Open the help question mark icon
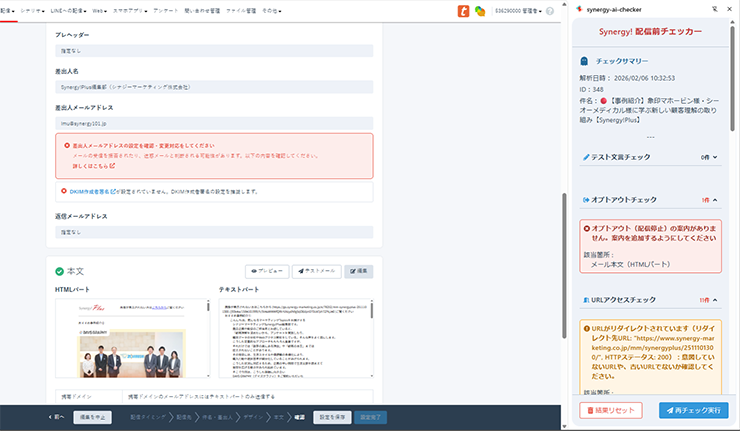 coord(550,11)
